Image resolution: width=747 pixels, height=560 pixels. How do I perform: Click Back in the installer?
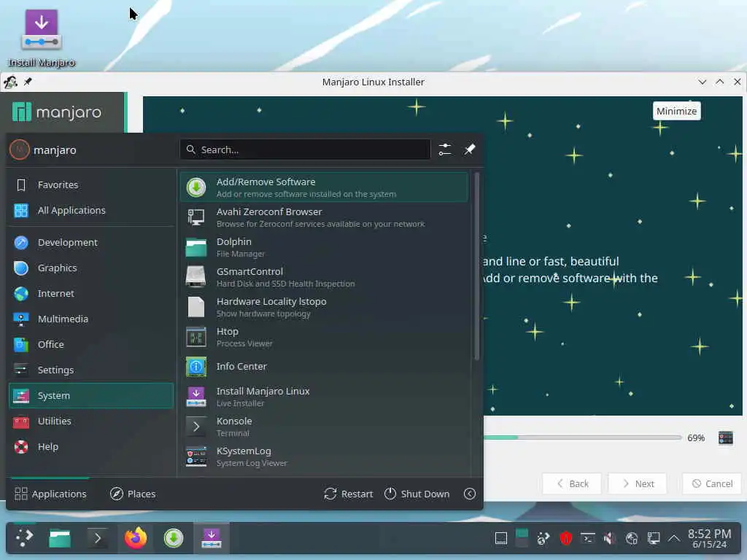572,484
